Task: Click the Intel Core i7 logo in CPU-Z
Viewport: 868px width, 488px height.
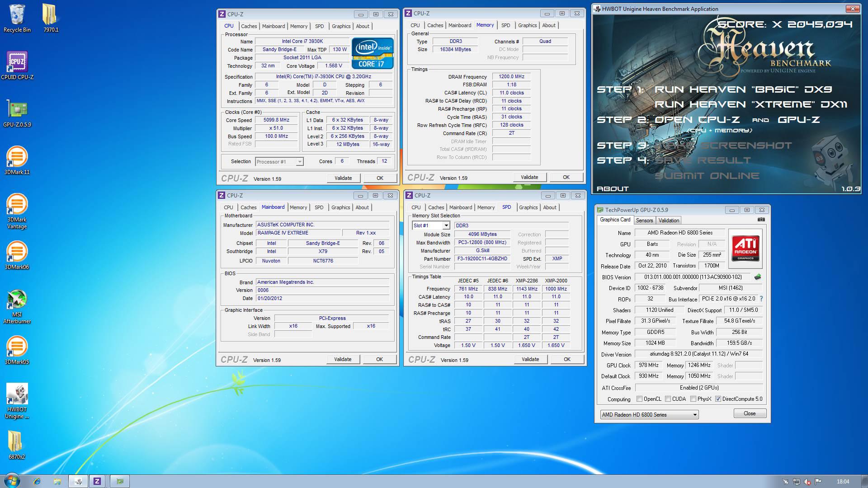Action: click(373, 53)
